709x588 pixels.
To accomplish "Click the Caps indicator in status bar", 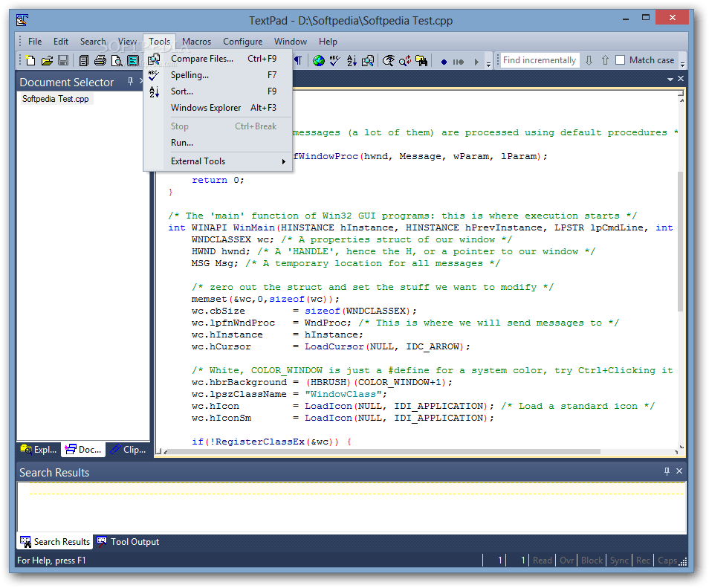I will tap(667, 560).
